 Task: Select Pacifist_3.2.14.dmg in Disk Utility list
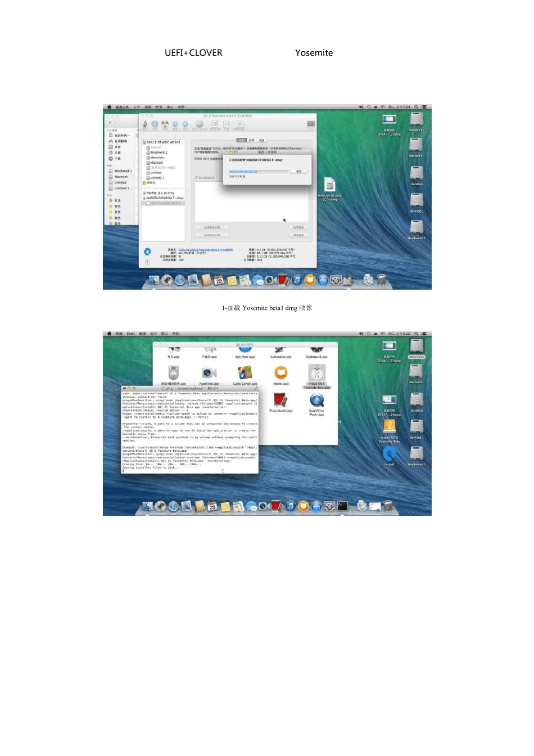point(160,193)
